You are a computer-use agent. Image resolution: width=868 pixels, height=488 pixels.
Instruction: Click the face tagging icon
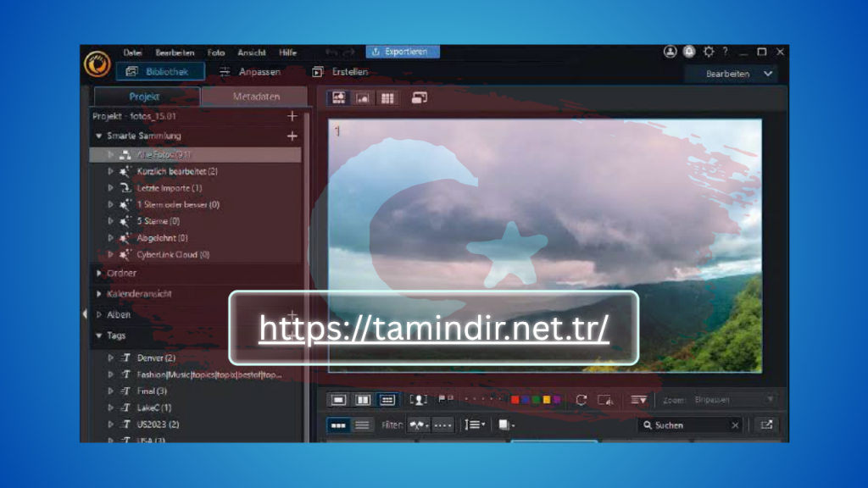point(418,400)
